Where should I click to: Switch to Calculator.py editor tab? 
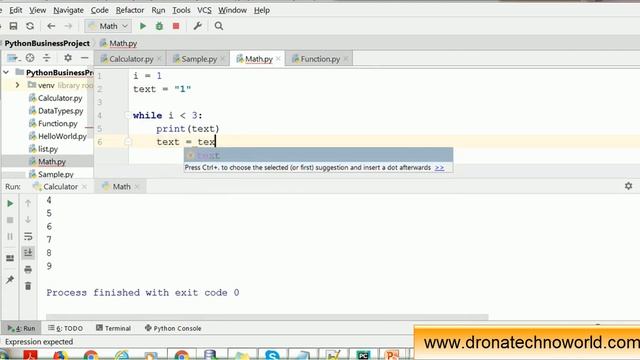click(131, 59)
